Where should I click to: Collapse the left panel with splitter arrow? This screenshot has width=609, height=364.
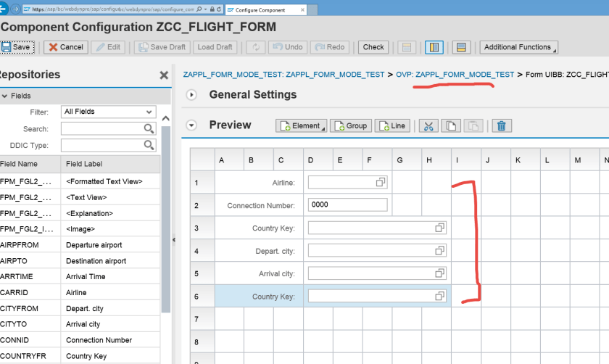tap(174, 240)
